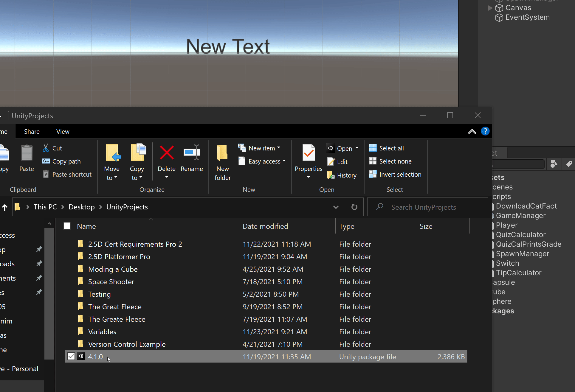Screen dimensions: 575x392
Task: Click the refresh icon beside address bar
Action: point(354,207)
